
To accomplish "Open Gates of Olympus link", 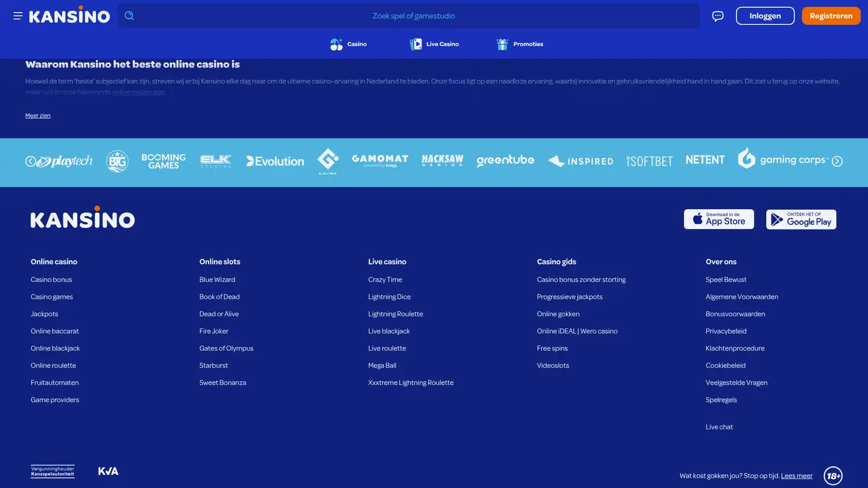I will click(x=227, y=348).
